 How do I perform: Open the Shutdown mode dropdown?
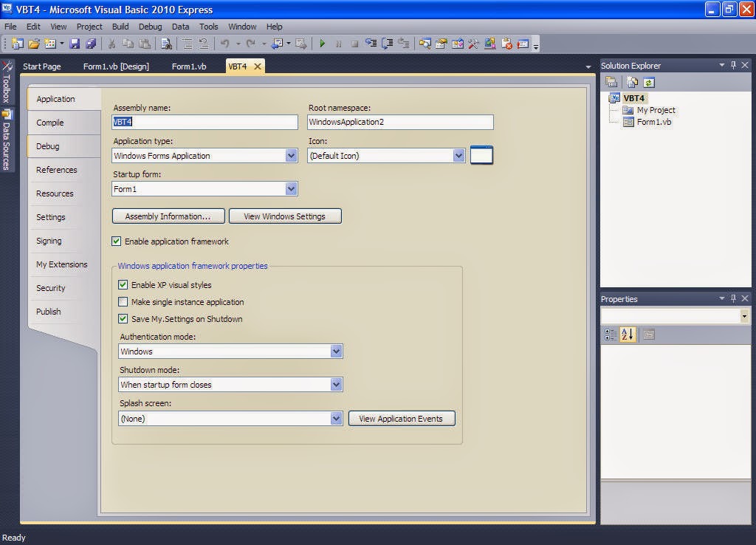point(337,384)
